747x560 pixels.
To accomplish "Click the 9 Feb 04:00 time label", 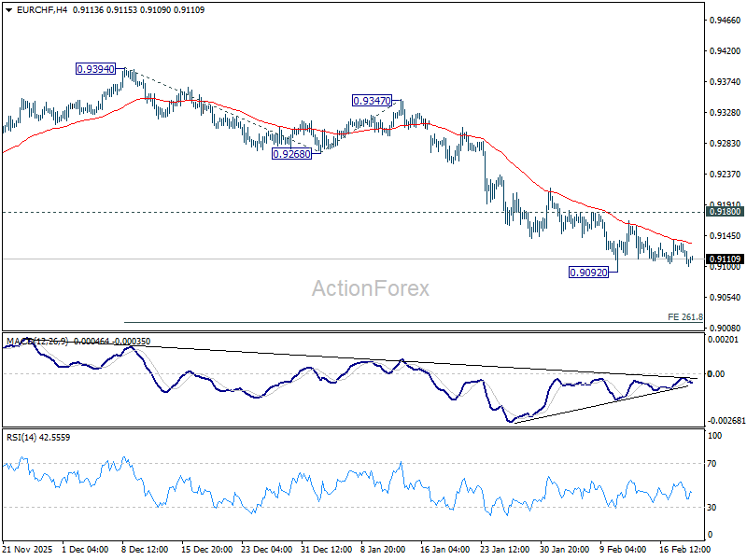I will pos(623,549).
